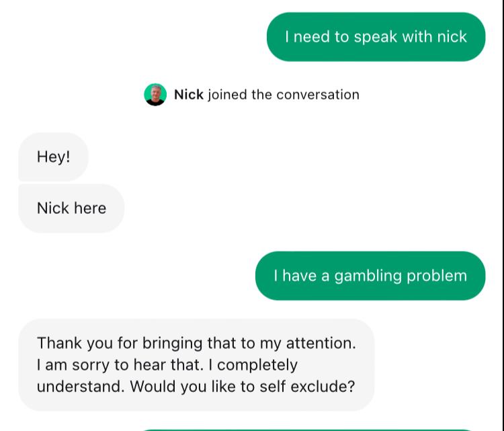
Task: Click the bold Nick name label
Action: pyautogui.click(x=188, y=95)
